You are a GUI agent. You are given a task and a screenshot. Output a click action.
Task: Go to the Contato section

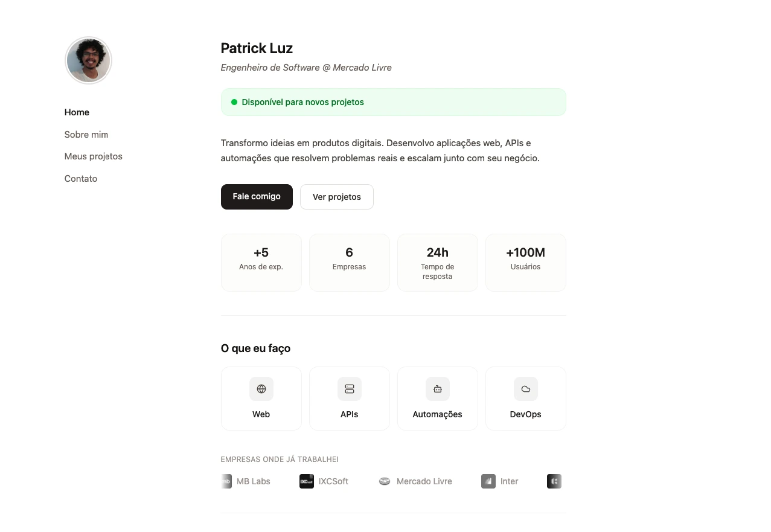tap(80, 179)
